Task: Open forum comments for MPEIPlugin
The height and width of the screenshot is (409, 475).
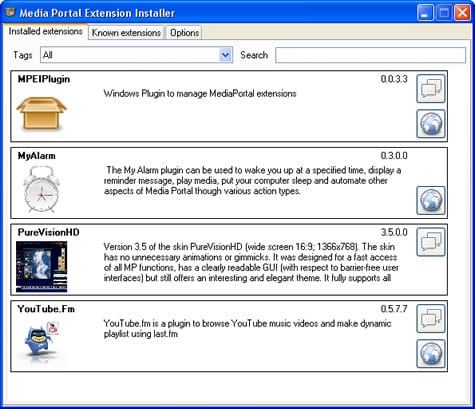Action: click(x=431, y=89)
